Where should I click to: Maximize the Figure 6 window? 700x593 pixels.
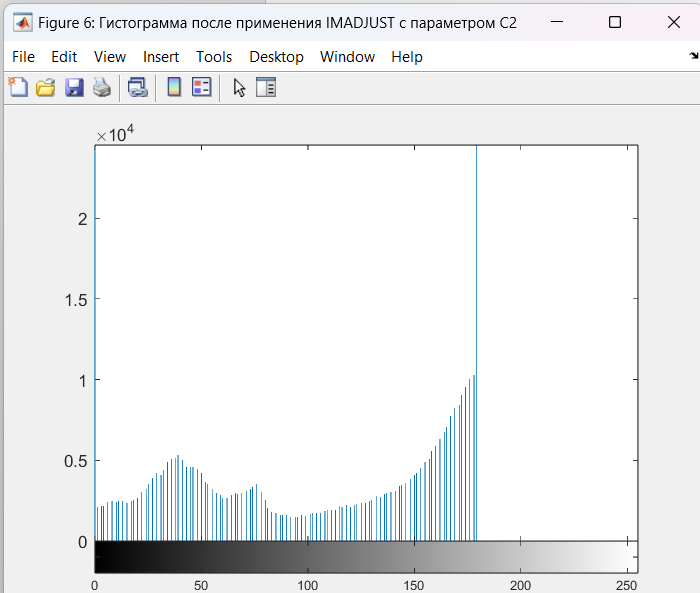coord(615,22)
